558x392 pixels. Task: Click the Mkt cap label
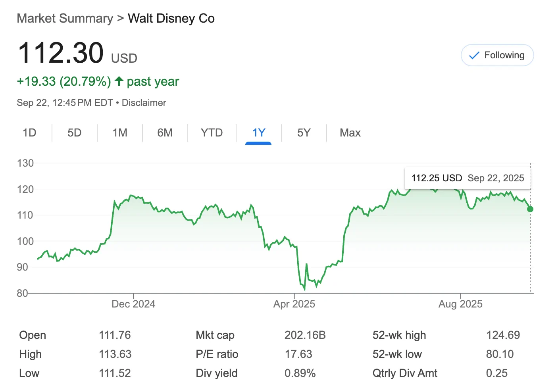[x=215, y=335]
